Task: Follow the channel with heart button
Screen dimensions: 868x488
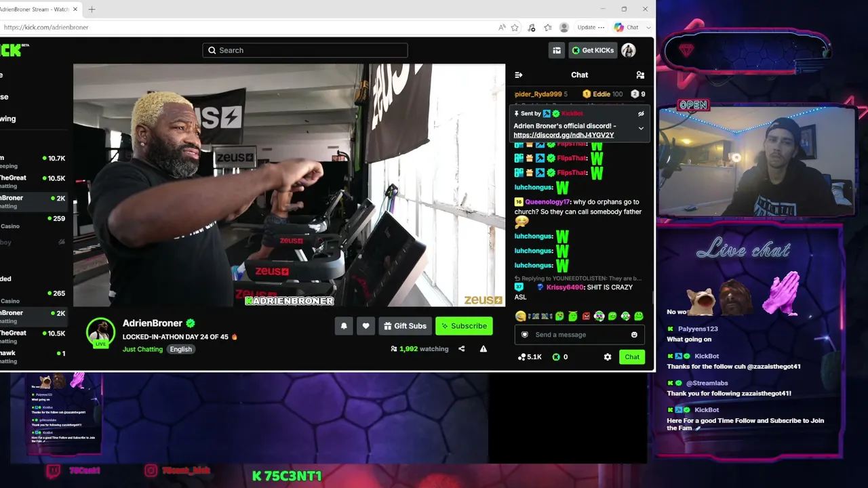Action: point(366,326)
